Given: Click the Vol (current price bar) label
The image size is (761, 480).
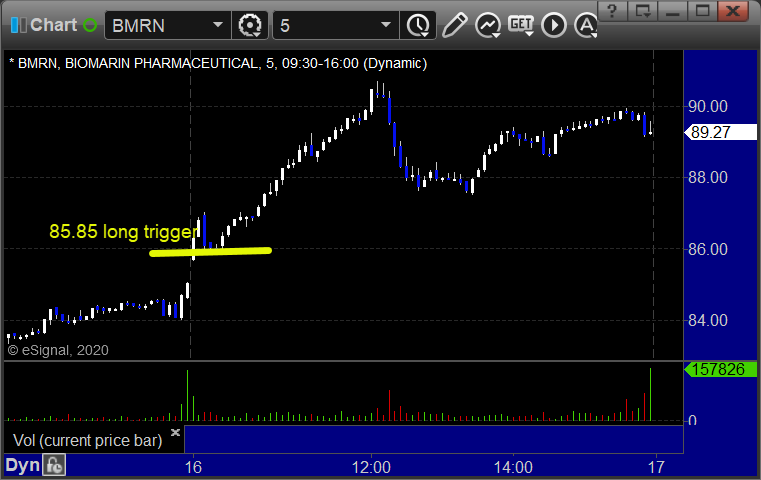Looking at the screenshot, I should [87, 440].
